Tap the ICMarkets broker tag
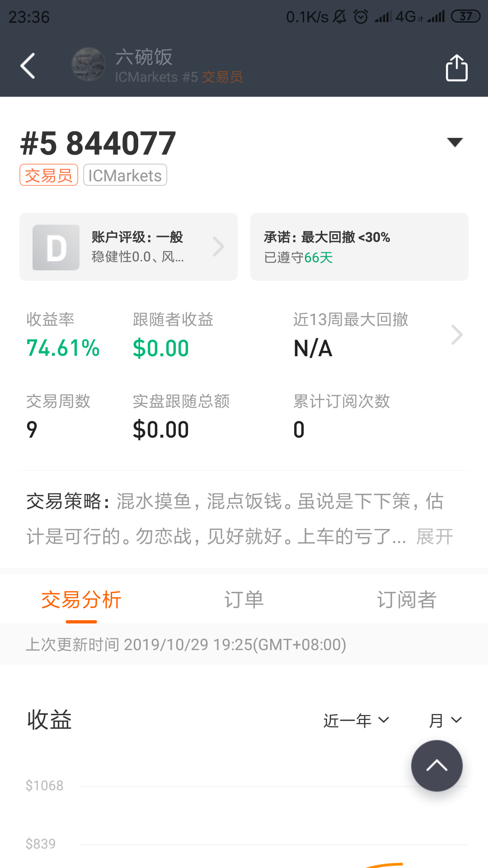This screenshot has width=488, height=868. coord(125,175)
